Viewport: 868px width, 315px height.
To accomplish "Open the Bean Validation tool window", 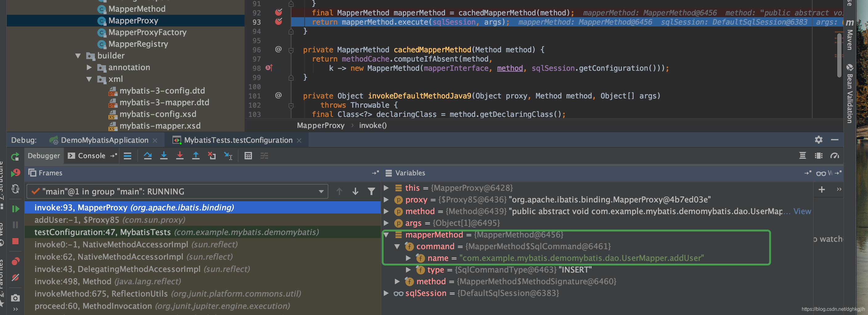I will pos(850,94).
